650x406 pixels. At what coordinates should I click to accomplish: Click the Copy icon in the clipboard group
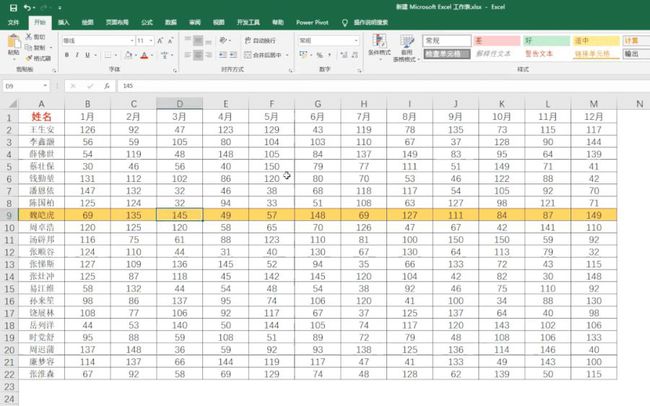[29, 47]
